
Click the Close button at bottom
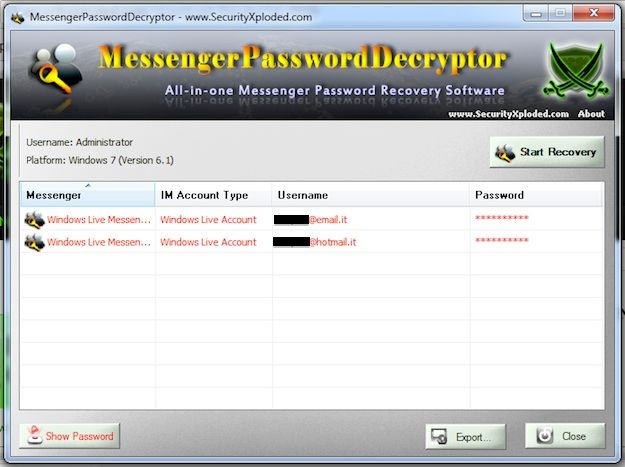(565, 436)
